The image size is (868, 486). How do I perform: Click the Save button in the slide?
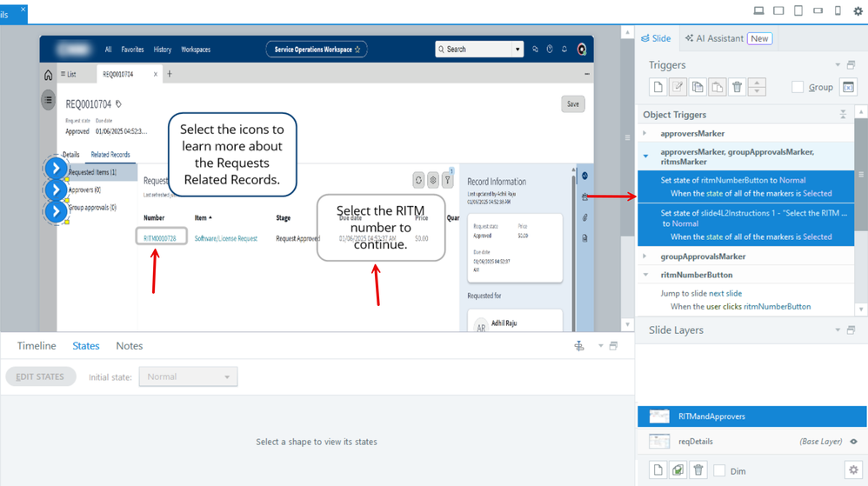[573, 104]
